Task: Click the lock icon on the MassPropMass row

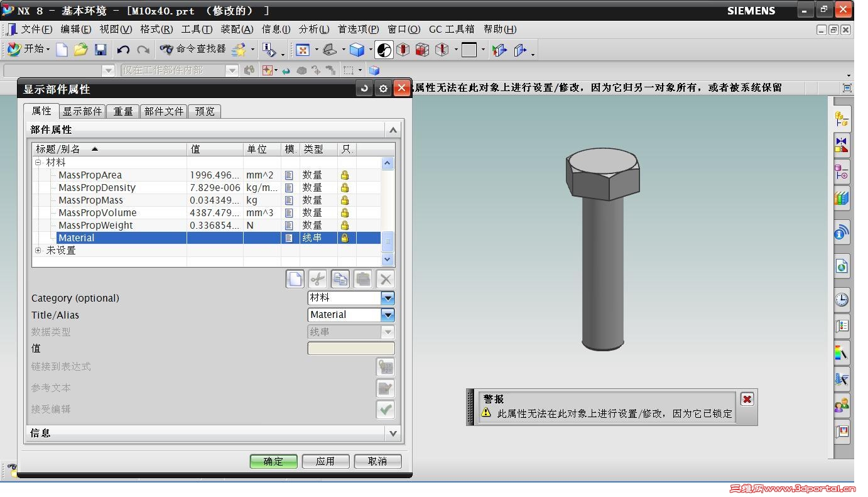Action: coord(344,200)
